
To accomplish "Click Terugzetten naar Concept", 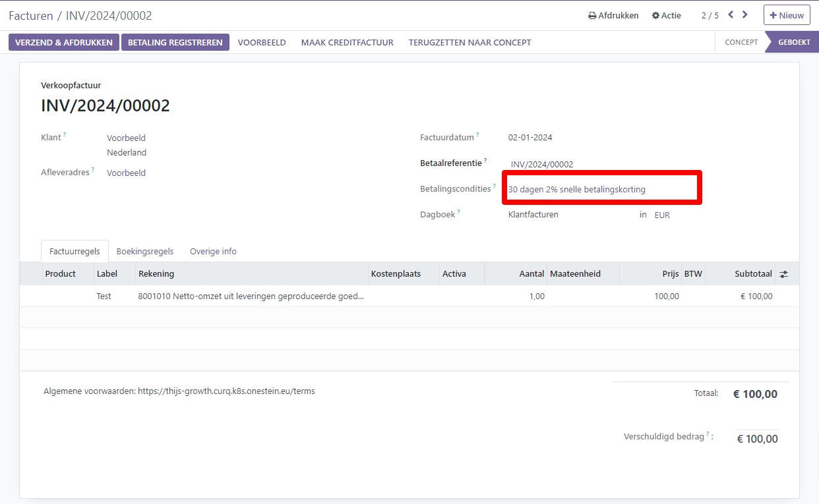I will [x=470, y=42].
